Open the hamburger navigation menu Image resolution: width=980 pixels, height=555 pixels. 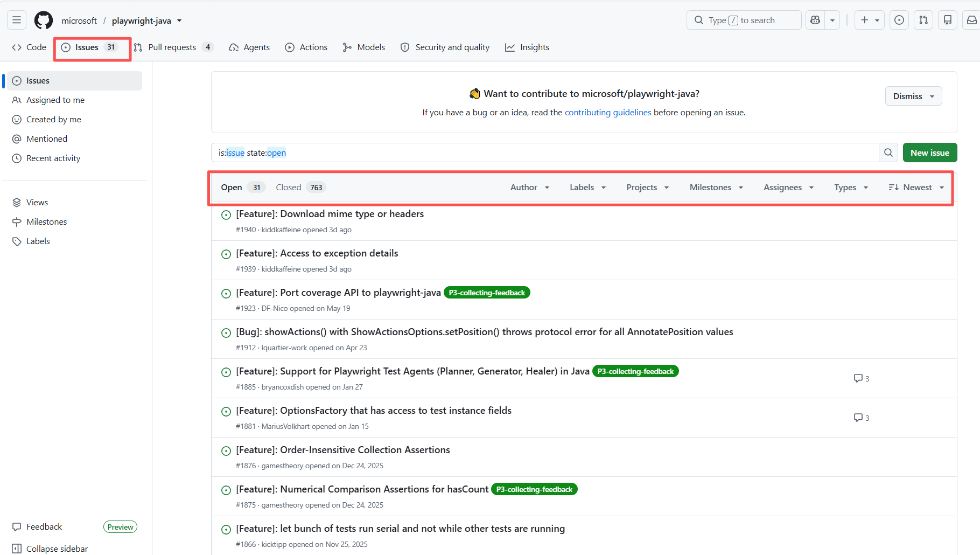tap(17, 20)
